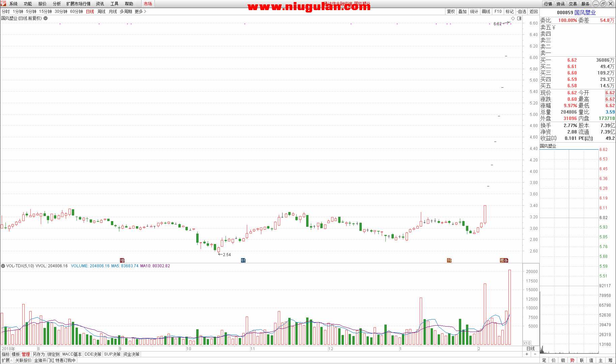Click the 行情 button in title bar
The width and height of the screenshot is (616, 364).
tap(548, 4)
